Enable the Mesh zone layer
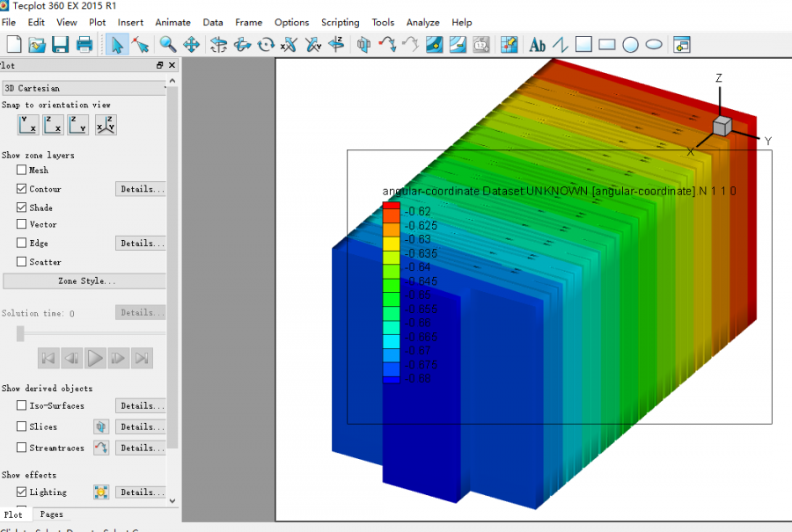 pos(22,171)
